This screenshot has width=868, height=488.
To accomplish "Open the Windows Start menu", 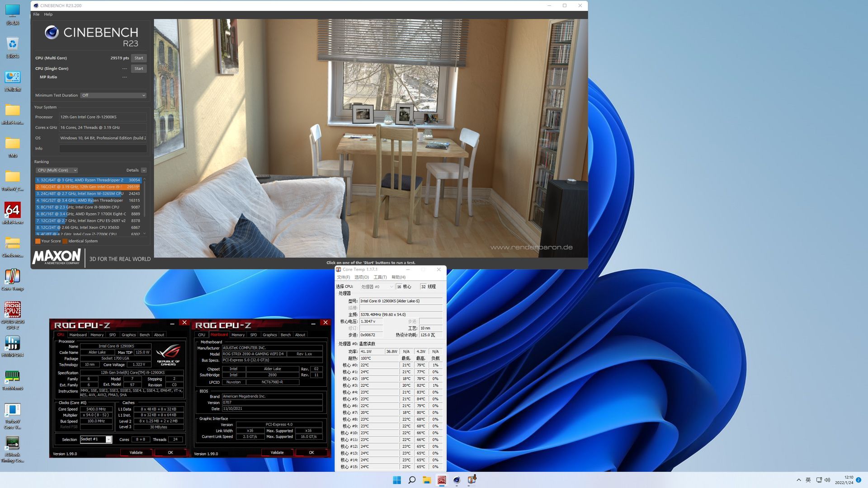I will tap(397, 480).
